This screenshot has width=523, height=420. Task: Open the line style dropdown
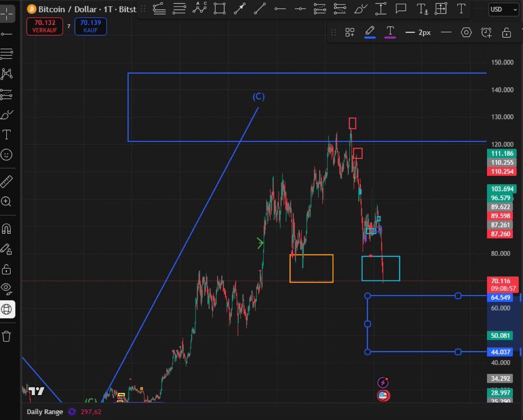tap(445, 32)
